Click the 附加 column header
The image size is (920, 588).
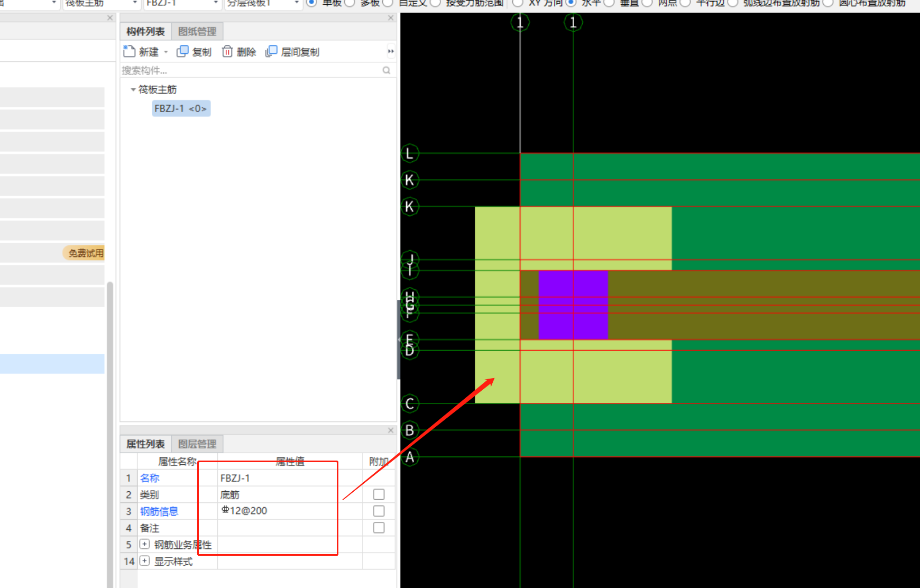379,461
